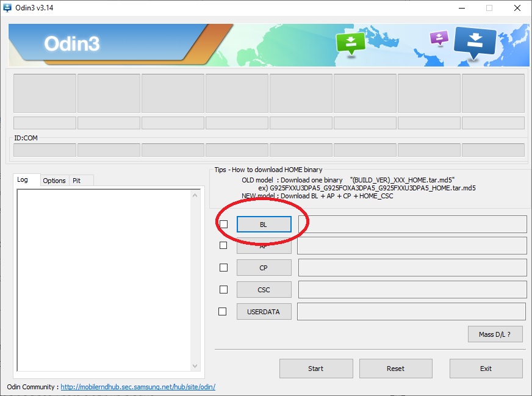Click the USERDATA file path field
532x396 pixels.
pyautogui.click(x=411, y=311)
